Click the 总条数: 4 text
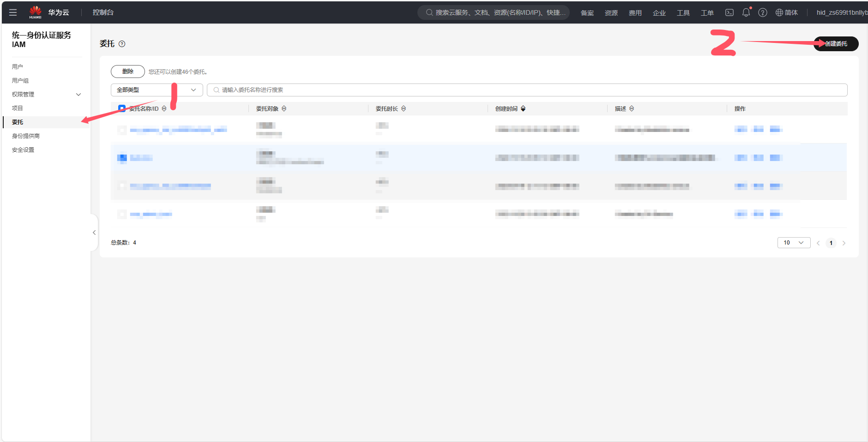This screenshot has width=868, height=442. pos(123,243)
